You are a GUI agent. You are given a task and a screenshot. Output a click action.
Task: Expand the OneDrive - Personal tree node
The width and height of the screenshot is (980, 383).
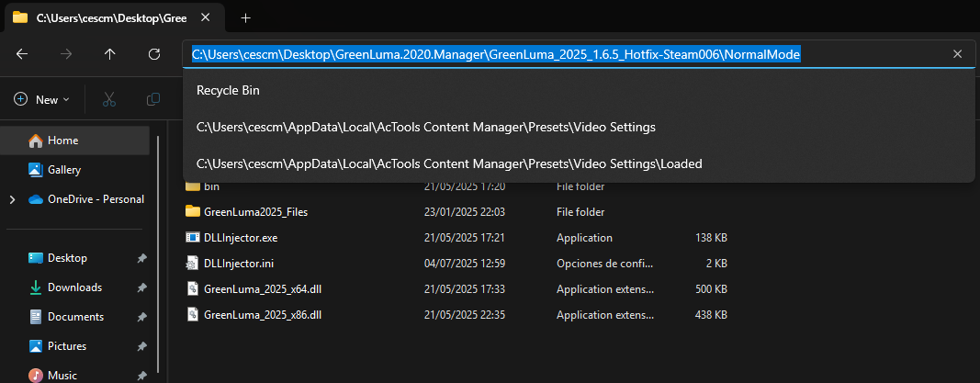(12, 199)
